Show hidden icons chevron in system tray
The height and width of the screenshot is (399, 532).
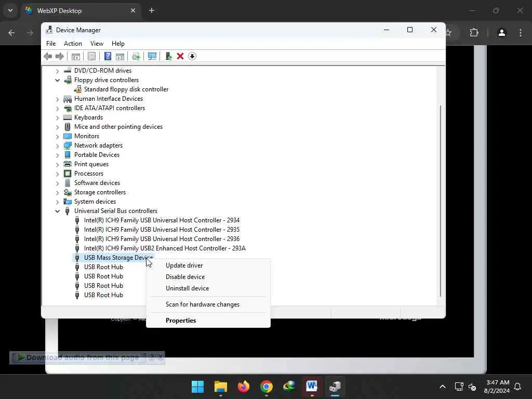443,387
